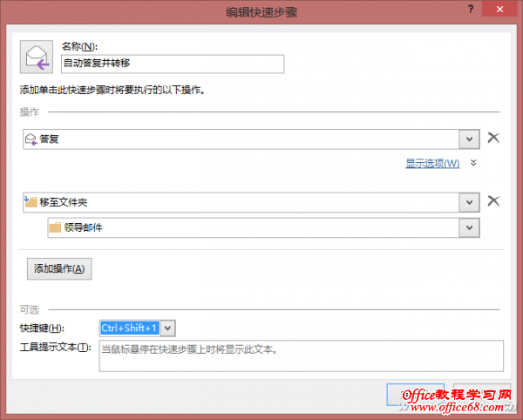Open the shortcut key dropdown arrow
This screenshot has width=523, height=420.
tap(167, 329)
